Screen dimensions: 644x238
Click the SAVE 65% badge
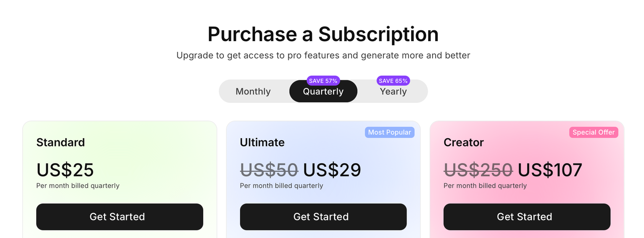click(393, 81)
